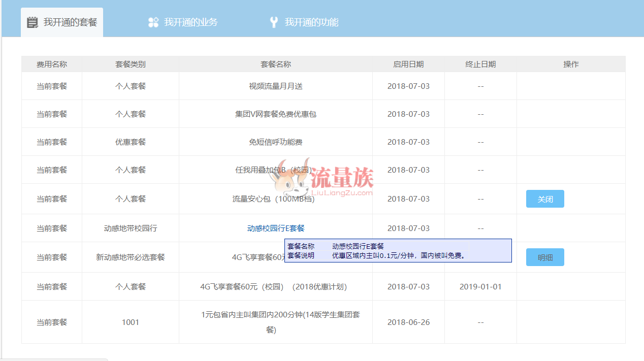Click 关闭 button for 流量安心包
The image size is (644, 361).
coord(545,199)
